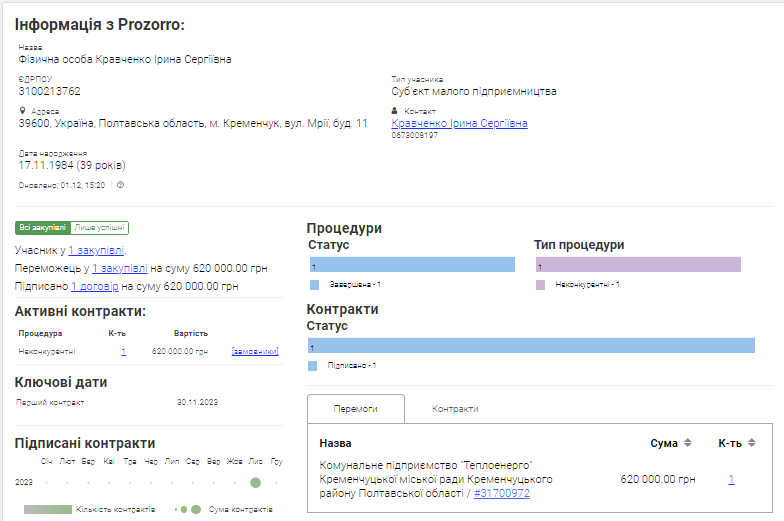Click the green November contract dot on timeline
784x521 pixels.
(256, 483)
